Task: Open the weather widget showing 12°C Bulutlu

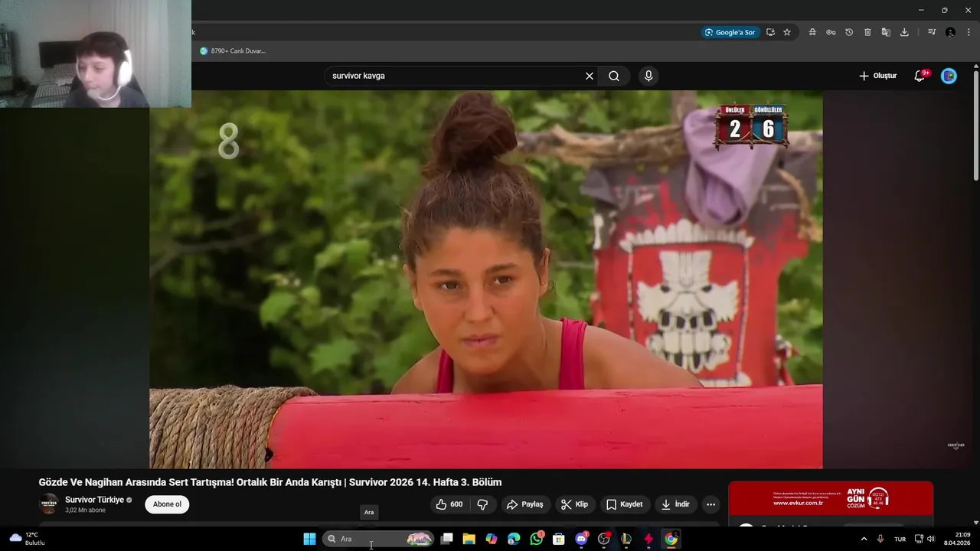Action: click(28, 539)
